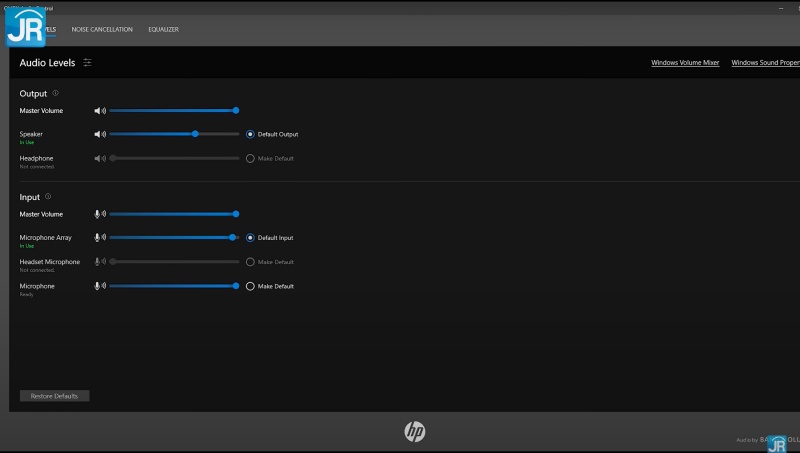Mute the Microphone Array icon
This screenshot has width=800, height=453.
pos(99,238)
